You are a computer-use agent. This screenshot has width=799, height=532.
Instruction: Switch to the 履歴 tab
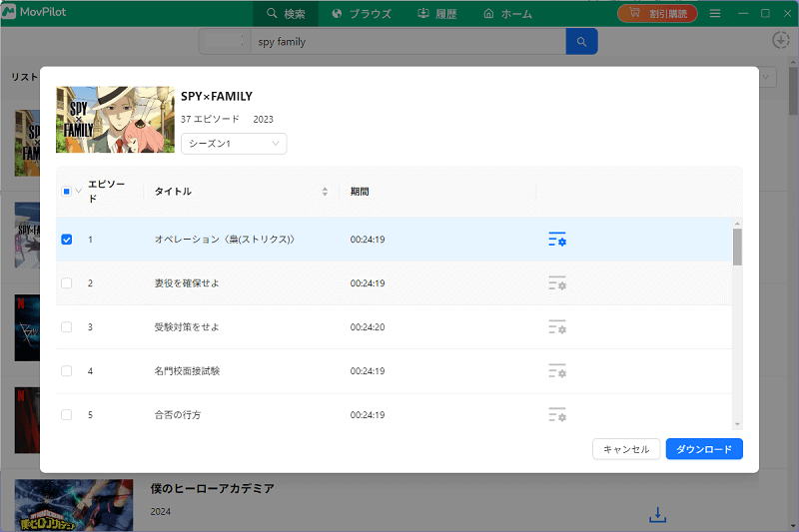pyautogui.click(x=437, y=13)
